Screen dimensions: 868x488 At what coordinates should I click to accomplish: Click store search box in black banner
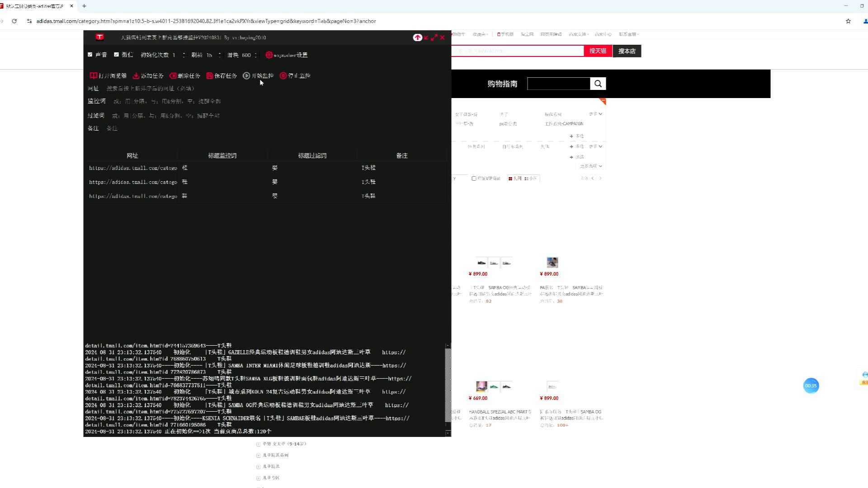click(x=558, y=84)
